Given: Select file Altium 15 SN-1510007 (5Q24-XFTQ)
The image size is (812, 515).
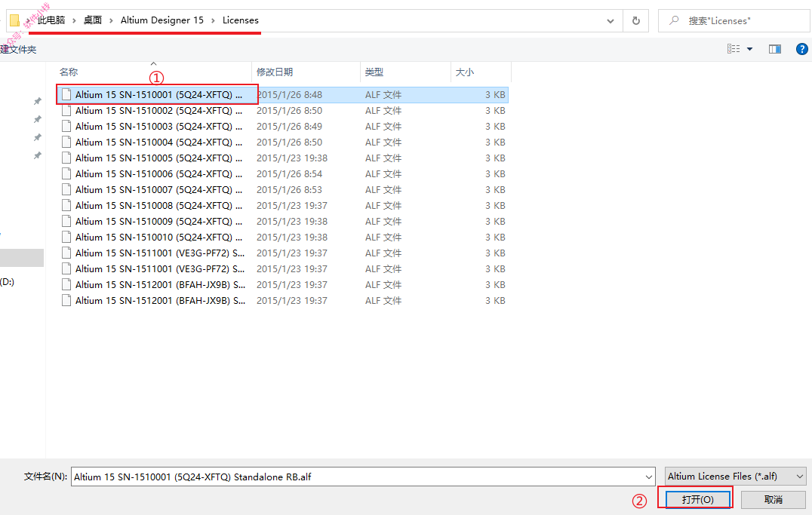Looking at the screenshot, I should pos(282,189).
